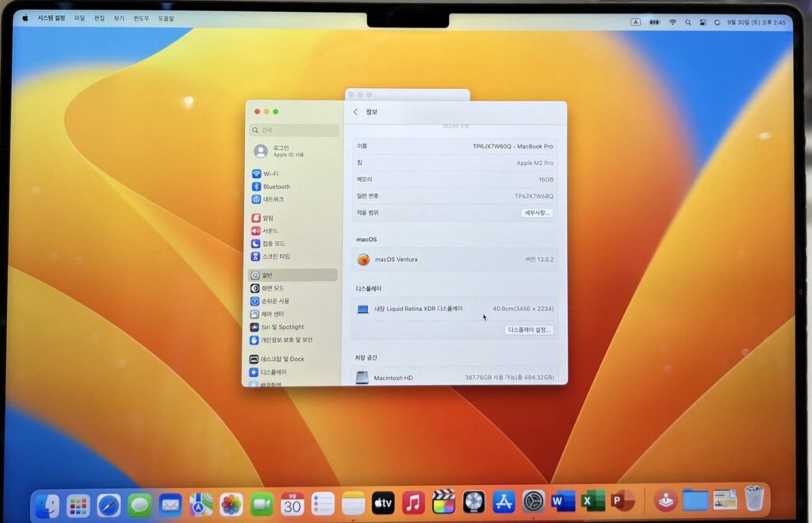Click the date and time display
812x523 pixels.
pos(756,22)
